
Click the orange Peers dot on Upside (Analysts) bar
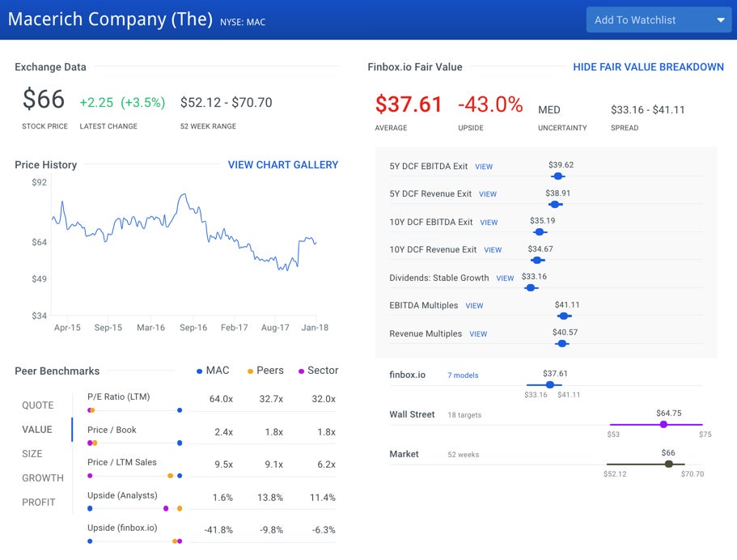coord(180,508)
